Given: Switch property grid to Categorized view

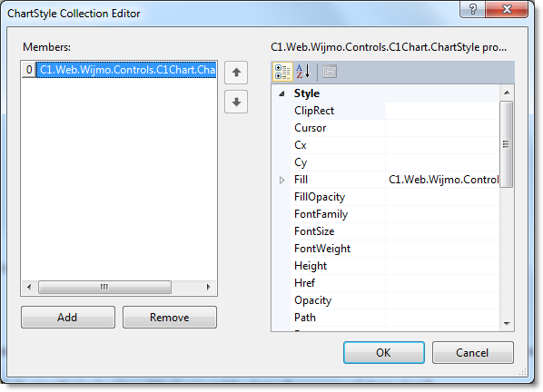Looking at the screenshot, I should point(282,72).
